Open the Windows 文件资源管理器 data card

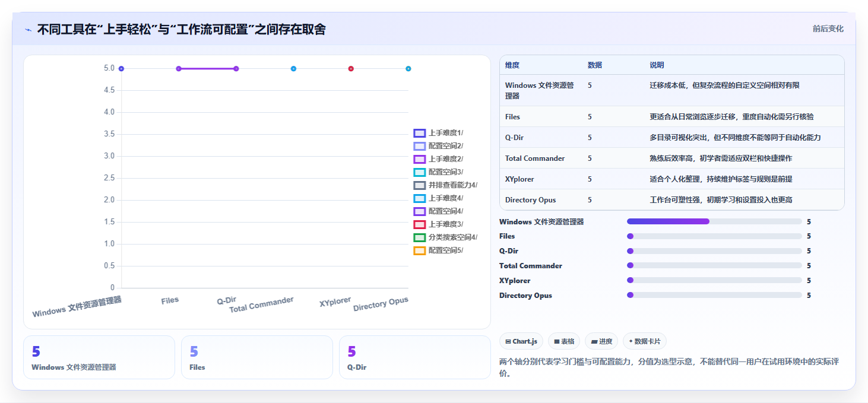click(x=99, y=357)
